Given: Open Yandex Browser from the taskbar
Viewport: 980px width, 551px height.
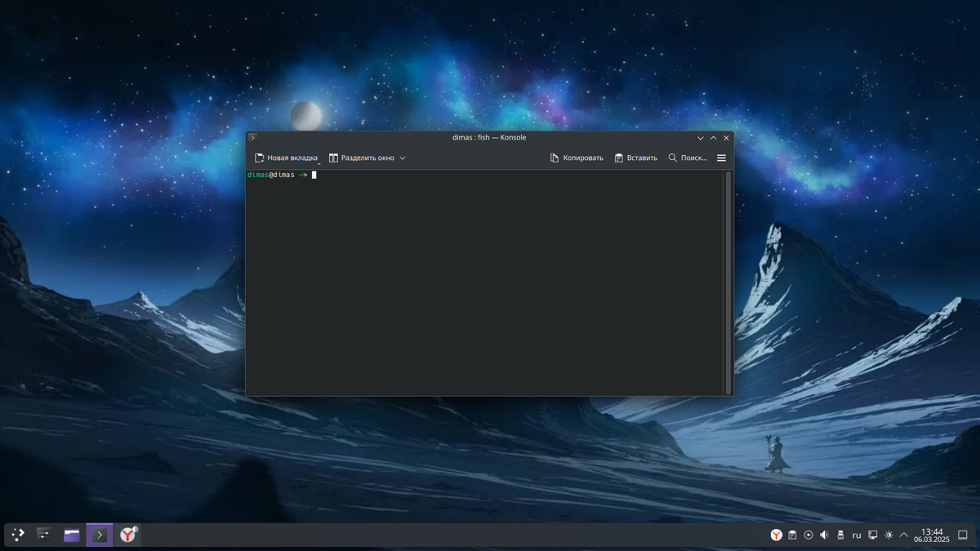Looking at the screenshot, I should click(128, 535).
